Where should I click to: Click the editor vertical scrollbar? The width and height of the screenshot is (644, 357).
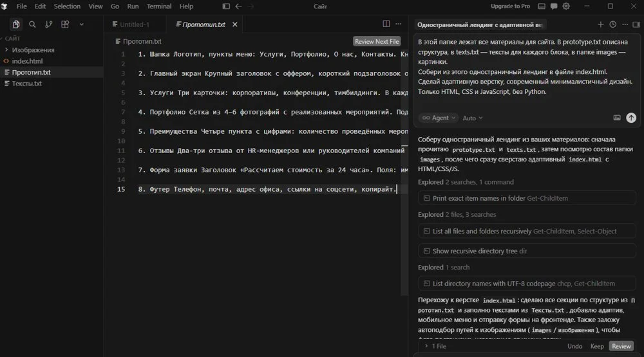pos(404,172)
